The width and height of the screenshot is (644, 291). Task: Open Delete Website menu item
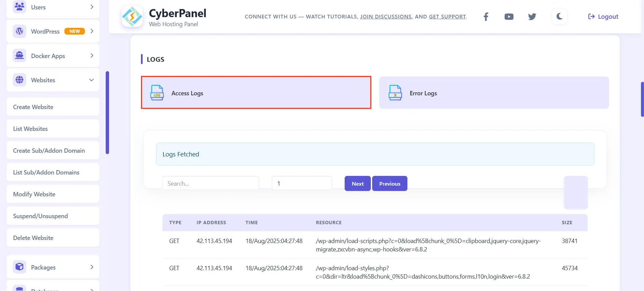53,238
